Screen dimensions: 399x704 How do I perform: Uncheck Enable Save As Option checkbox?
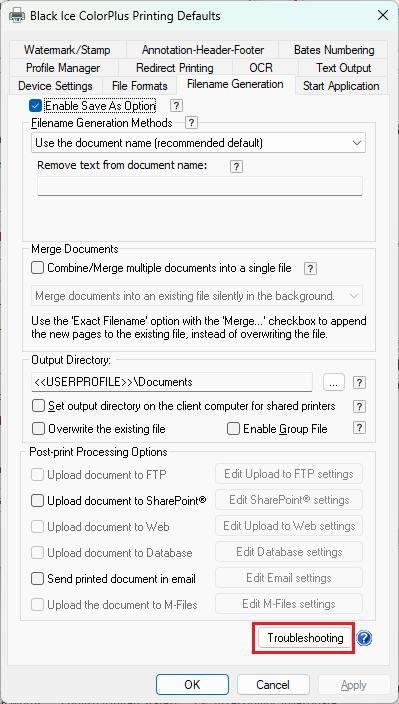tap(35, 106)
